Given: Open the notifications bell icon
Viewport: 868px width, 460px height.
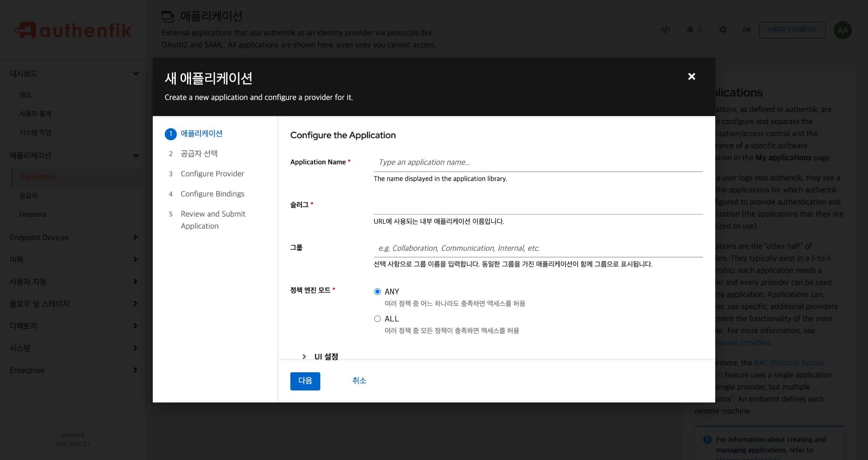Looking at the screenshot, I should click(x=690, y=30).
